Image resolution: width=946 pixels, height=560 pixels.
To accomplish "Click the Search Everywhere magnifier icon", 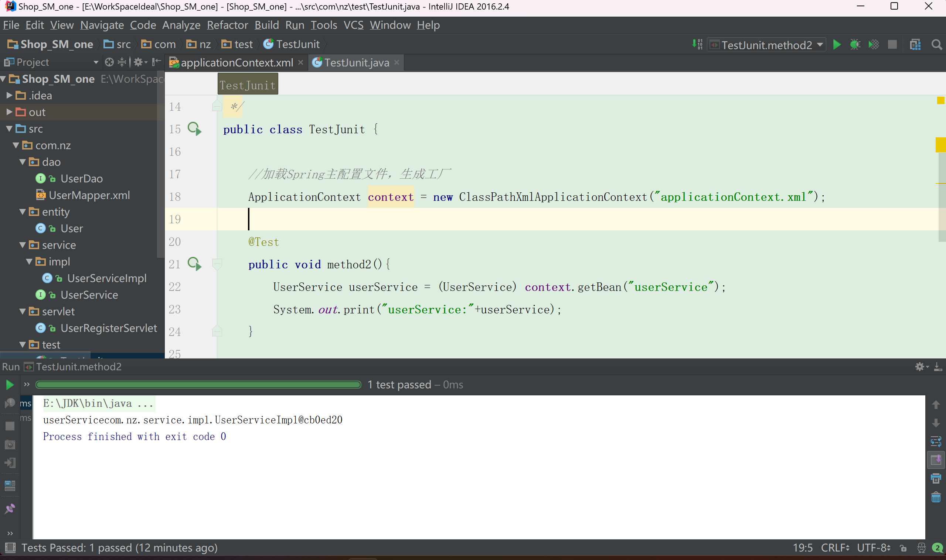I will click(x=936, y=45).
